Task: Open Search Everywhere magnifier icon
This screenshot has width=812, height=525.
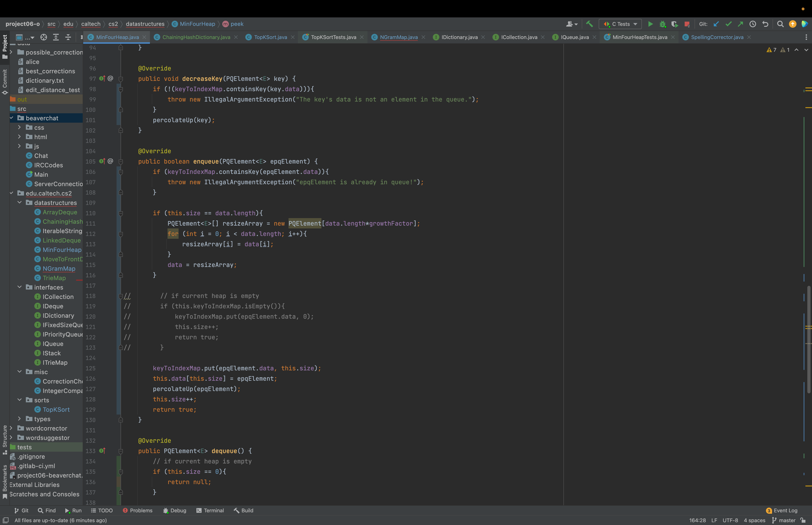Action: 780,24
